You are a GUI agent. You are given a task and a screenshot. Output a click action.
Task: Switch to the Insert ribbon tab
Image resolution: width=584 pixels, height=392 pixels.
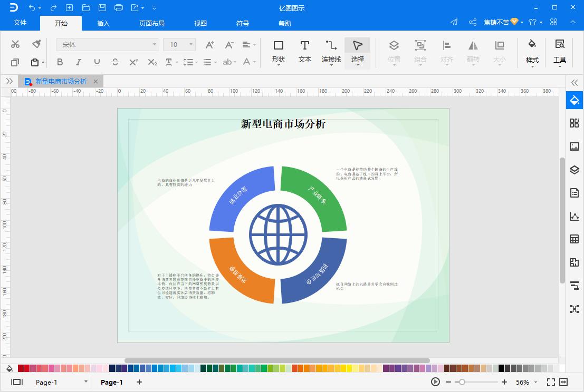[103, 24]
